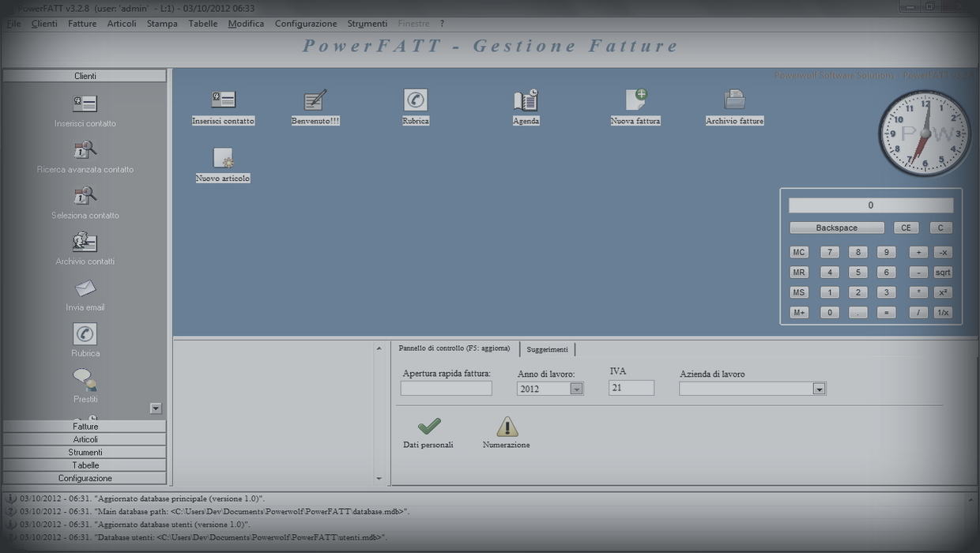Click the Invia email envelope icon
The image size is (980, 553).
pyautogui.click(x=85, y=288)
